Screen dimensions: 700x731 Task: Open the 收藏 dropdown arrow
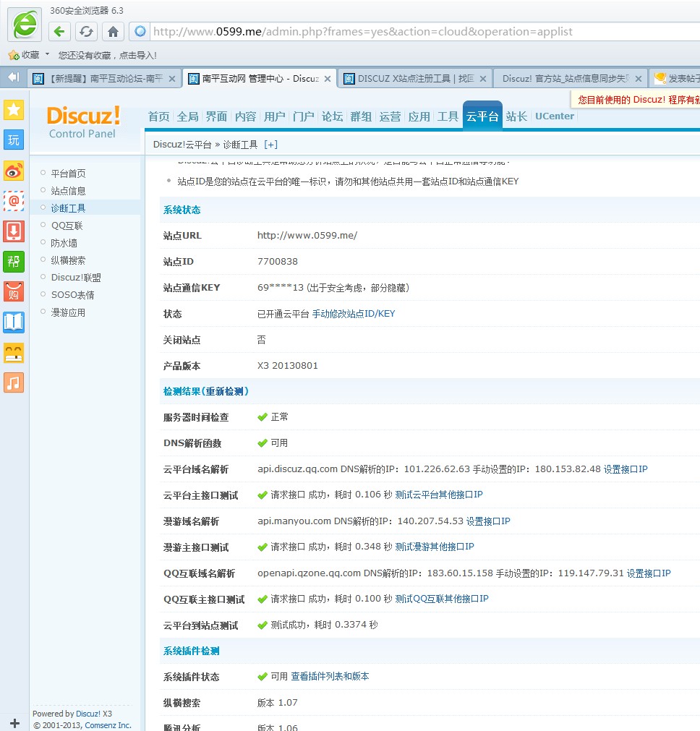tap(47, 54)
